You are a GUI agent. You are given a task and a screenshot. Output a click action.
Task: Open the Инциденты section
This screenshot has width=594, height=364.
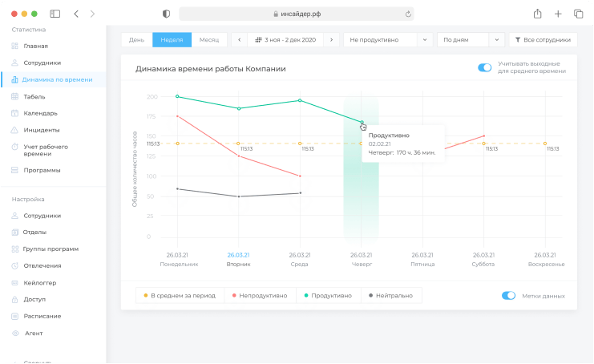(41, 130)
